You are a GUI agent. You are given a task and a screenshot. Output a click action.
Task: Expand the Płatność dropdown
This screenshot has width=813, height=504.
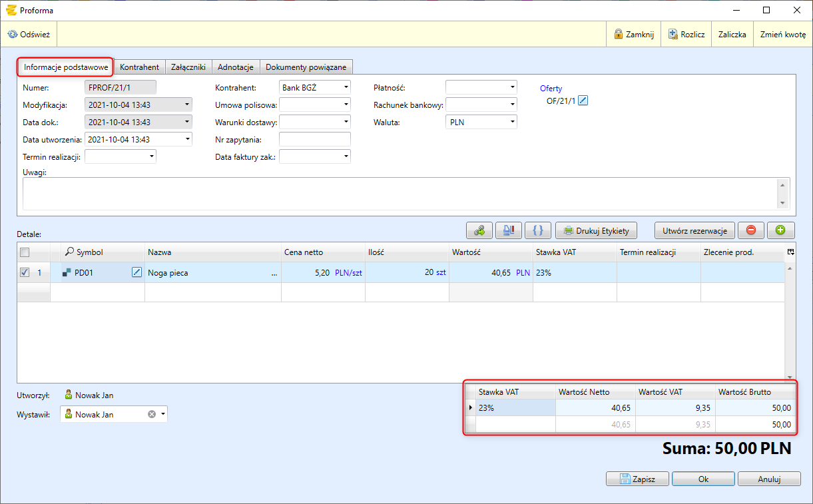[x=512, y=87]
